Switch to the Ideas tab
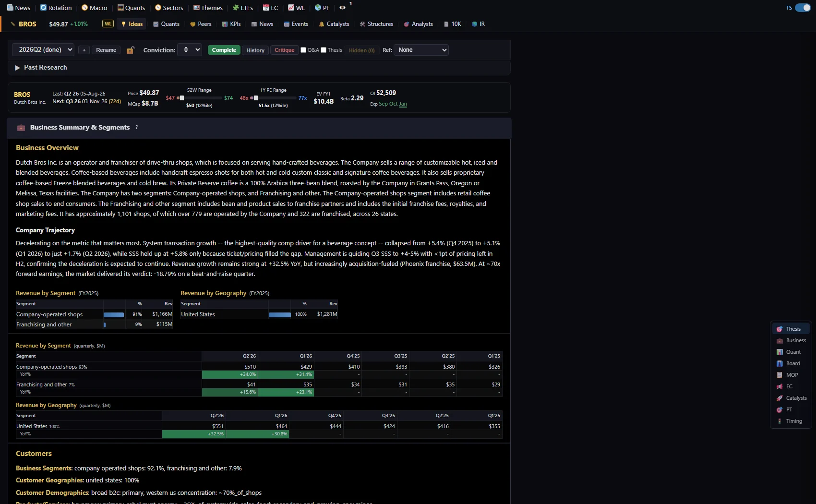Viewport: 816px width, 504px height. [132, 24]
